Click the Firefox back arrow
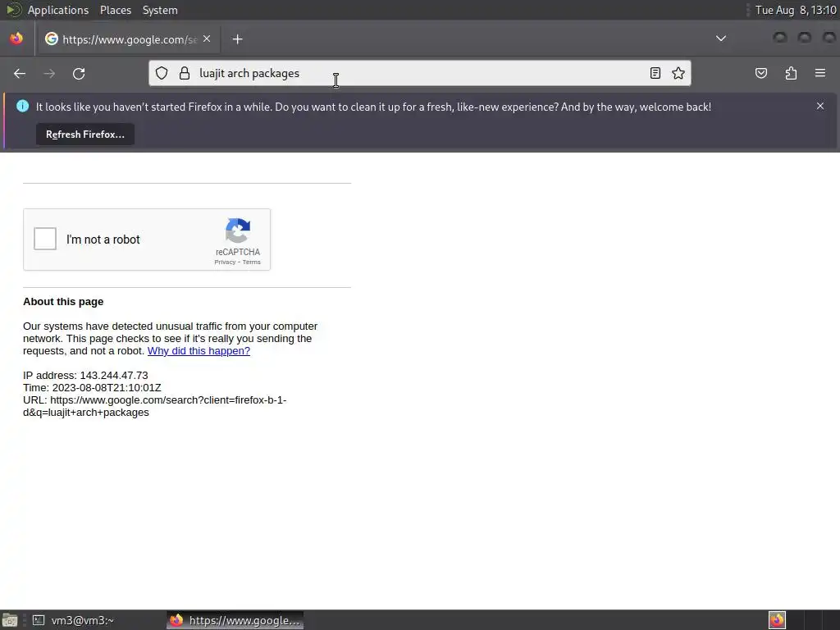Viewport: 840px width, 630px height. pyautogui.click(x=20, y=73)
